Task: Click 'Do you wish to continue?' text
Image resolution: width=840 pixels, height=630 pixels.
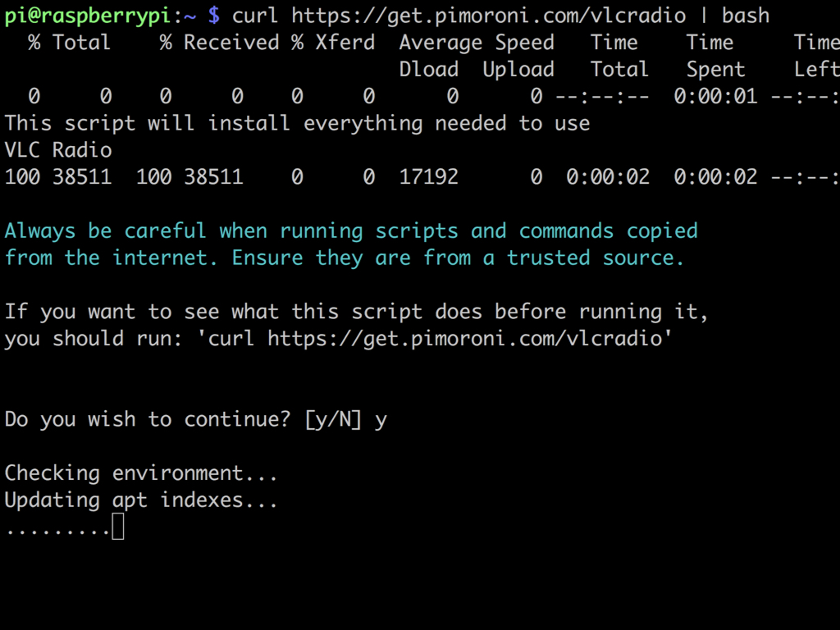Action: point(148,419)
